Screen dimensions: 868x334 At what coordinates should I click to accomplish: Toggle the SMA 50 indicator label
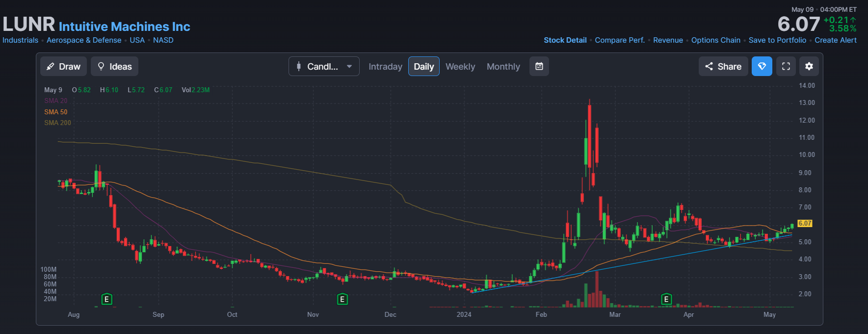(x=55, y=112)
